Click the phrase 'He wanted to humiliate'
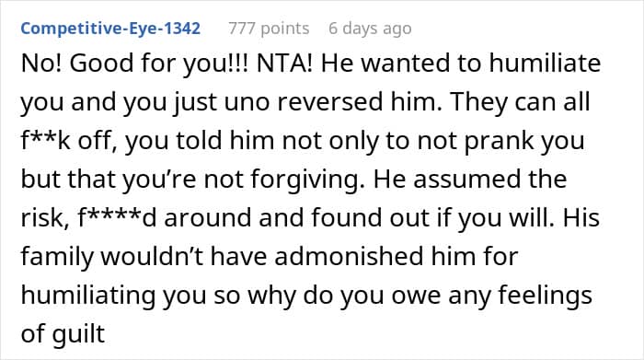The width and height of the screenshot is (644, 360). click(x=461, y=63)
